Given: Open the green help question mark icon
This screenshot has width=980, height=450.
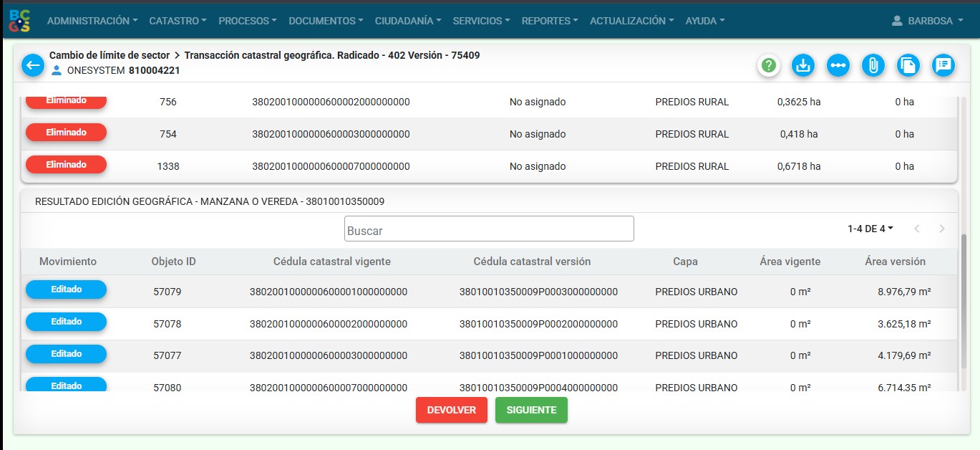Looking at the screenshot, I should coord(769,66).
